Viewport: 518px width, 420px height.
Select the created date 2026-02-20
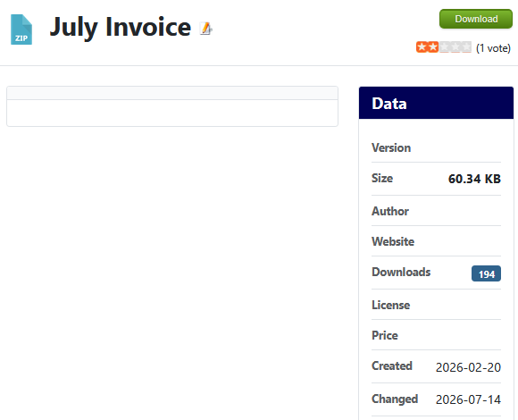point(468,367)
